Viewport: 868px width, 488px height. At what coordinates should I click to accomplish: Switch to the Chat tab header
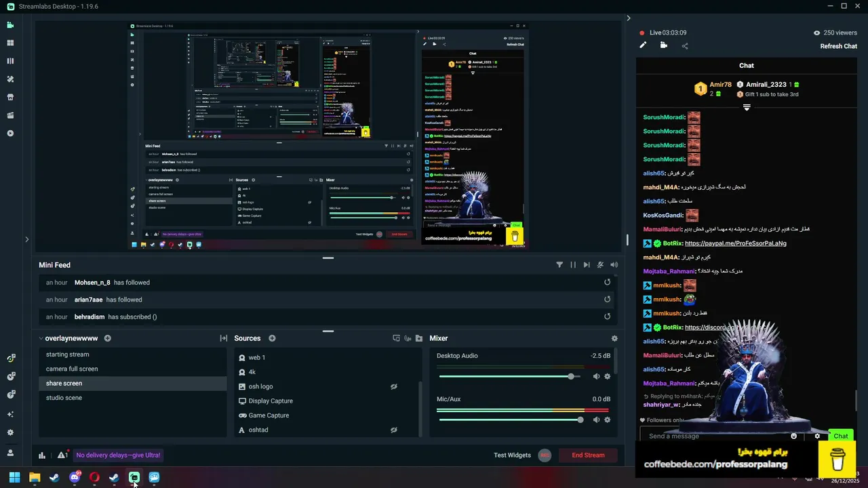click(x=747, y=66)
